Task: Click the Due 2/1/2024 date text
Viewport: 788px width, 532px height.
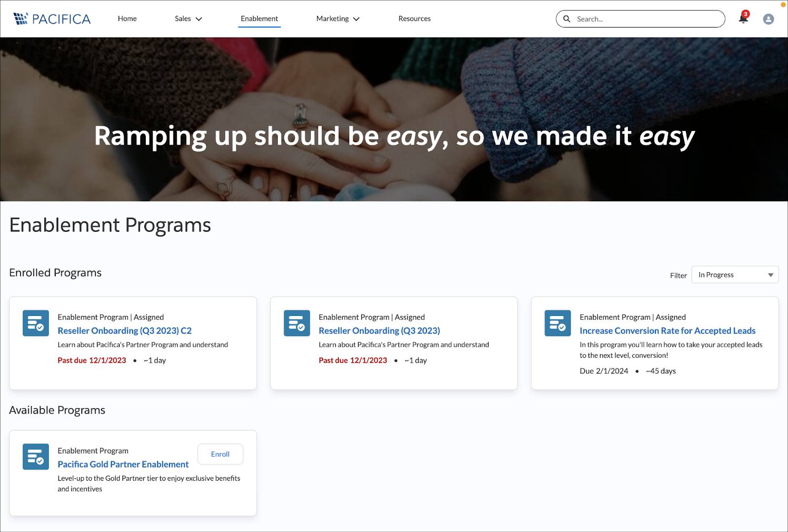Action: [604, 371]
